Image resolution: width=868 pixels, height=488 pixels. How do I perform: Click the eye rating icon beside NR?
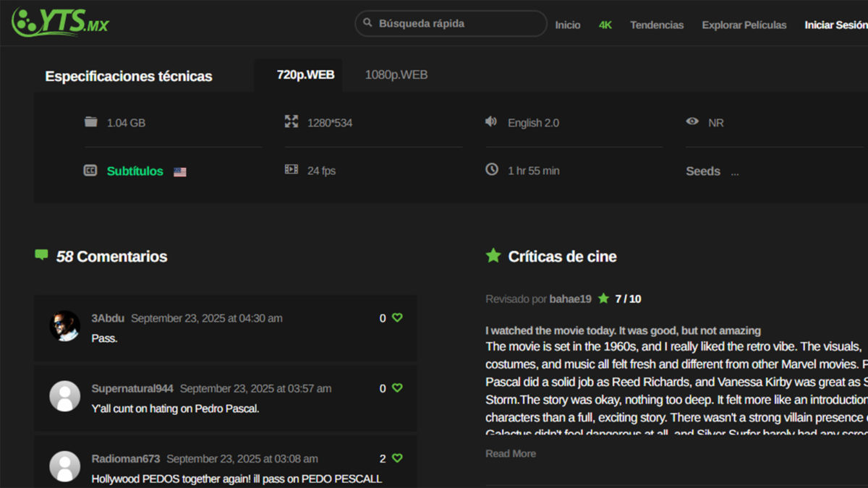(692, 121)
